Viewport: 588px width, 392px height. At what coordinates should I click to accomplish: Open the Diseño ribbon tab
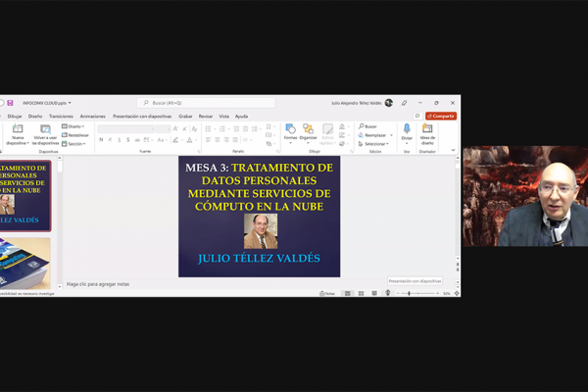[35, 117]
